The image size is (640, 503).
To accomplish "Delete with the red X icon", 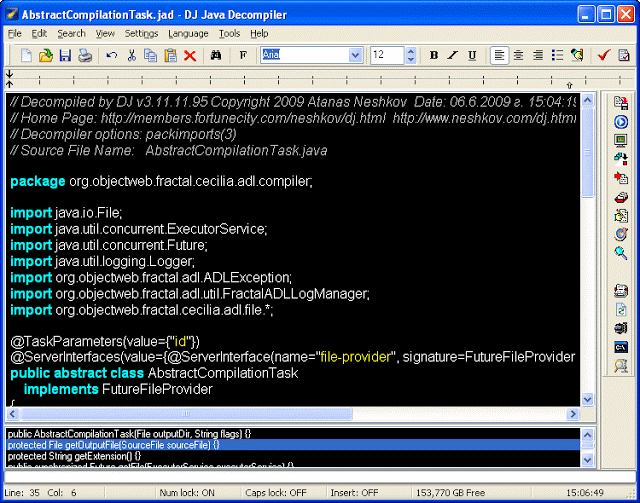I will coord(190,55).
